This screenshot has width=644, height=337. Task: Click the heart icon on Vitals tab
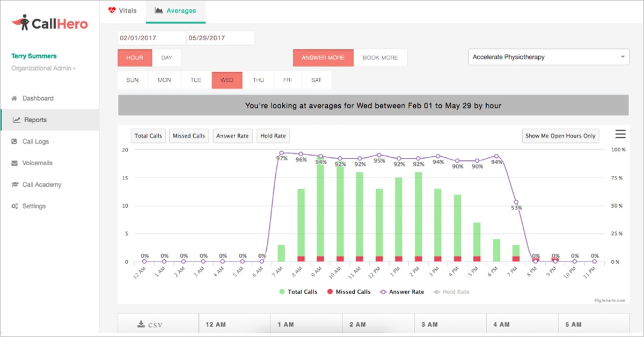[112, 10]
